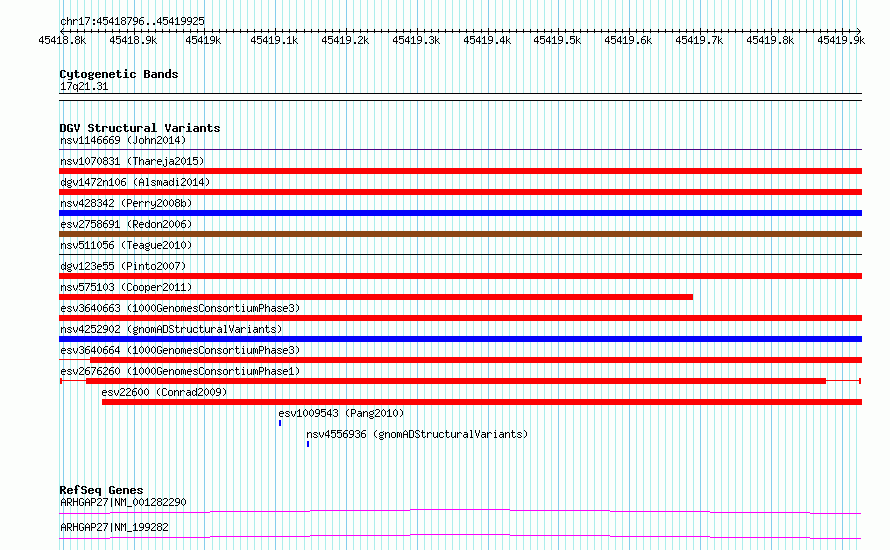The height and width of the screenshot is (550, 890).
Task: Click the shorter red bar for nsv575103
Action: 376,297
